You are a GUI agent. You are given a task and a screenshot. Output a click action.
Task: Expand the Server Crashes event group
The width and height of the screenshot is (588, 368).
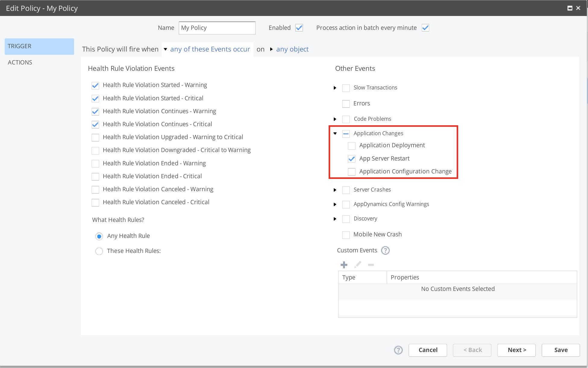tap(335, 190)
